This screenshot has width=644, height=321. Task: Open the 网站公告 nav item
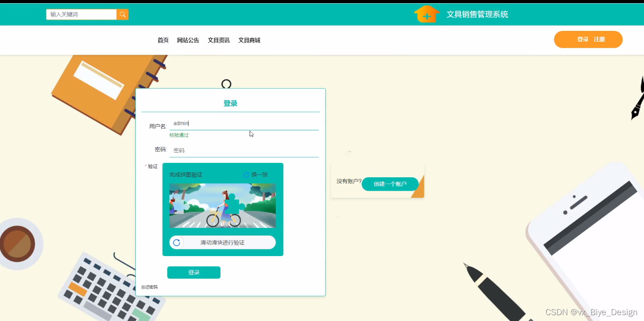[188, 40]
